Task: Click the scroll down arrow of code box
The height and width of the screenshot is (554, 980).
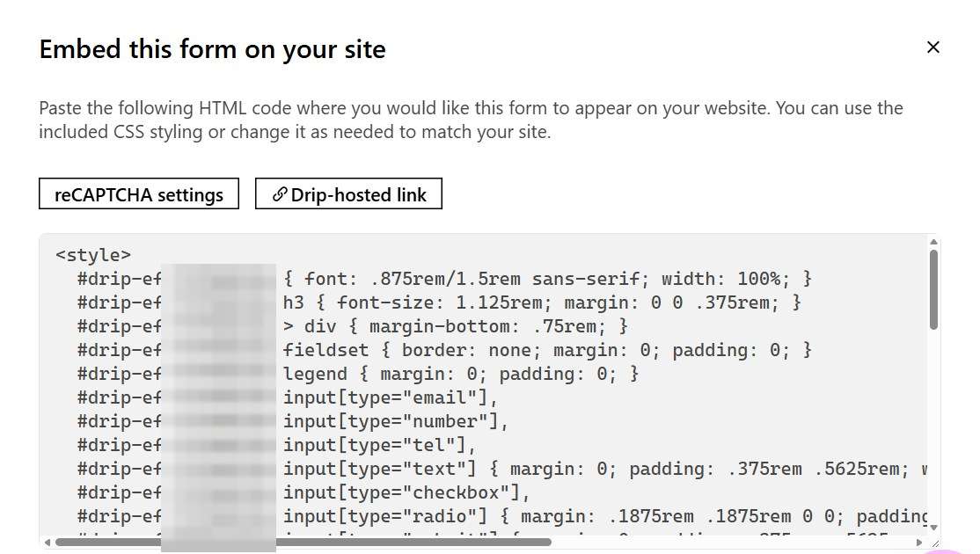Action: (x=933, y=528)
